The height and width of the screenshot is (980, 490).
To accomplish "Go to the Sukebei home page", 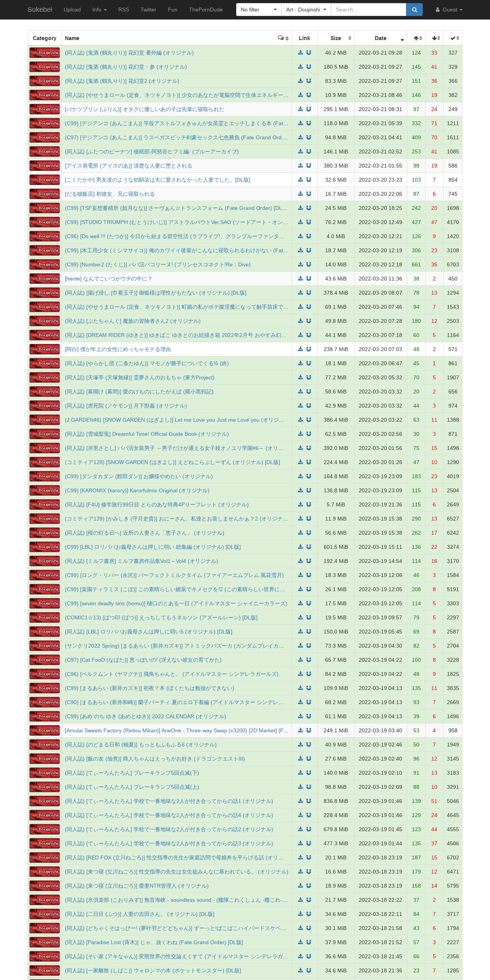I will pyautogui.click(x=40, y=10).
